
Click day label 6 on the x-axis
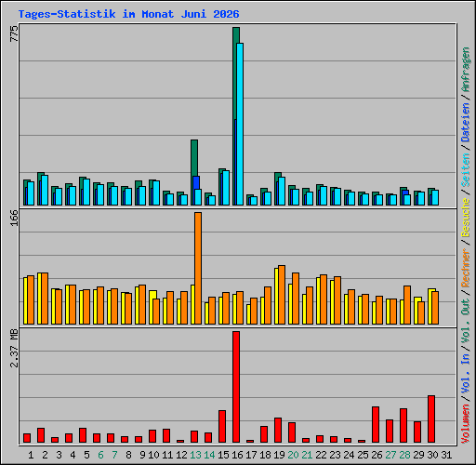point(100,455)
